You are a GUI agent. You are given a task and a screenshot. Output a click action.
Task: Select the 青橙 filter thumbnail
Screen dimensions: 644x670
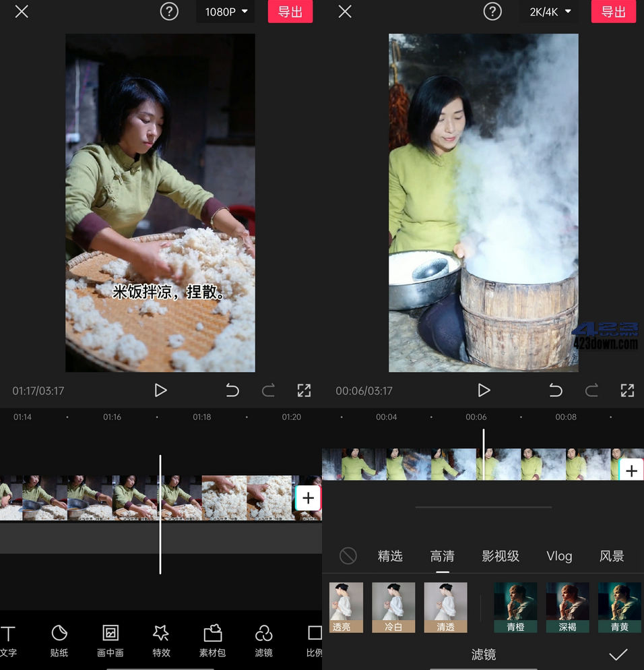click(x=515, y=607)
